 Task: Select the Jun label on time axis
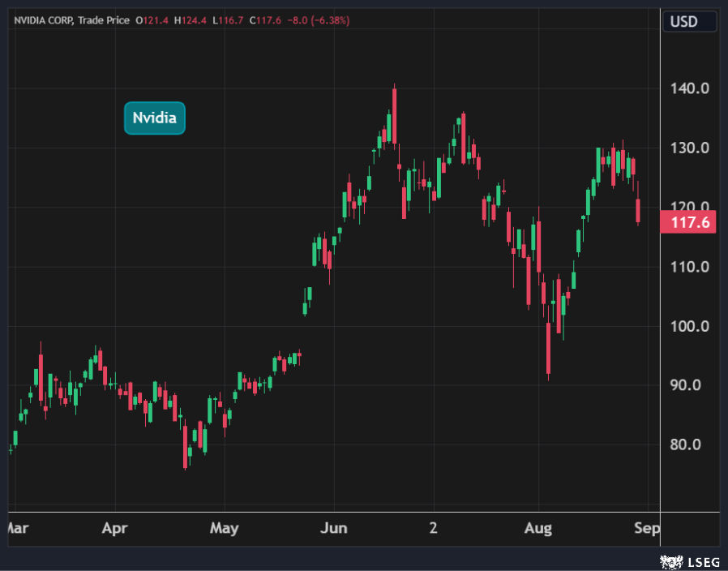pos(333,529)
